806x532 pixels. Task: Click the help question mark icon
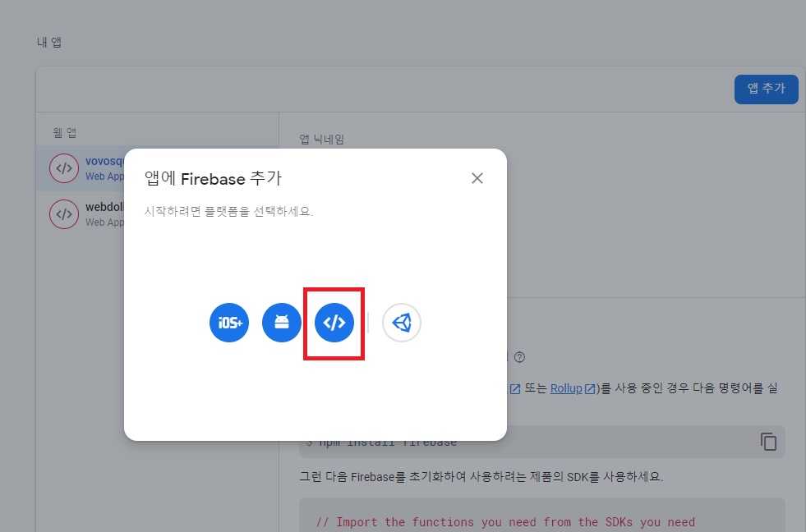pyautogui.click(x=520, y=357)
